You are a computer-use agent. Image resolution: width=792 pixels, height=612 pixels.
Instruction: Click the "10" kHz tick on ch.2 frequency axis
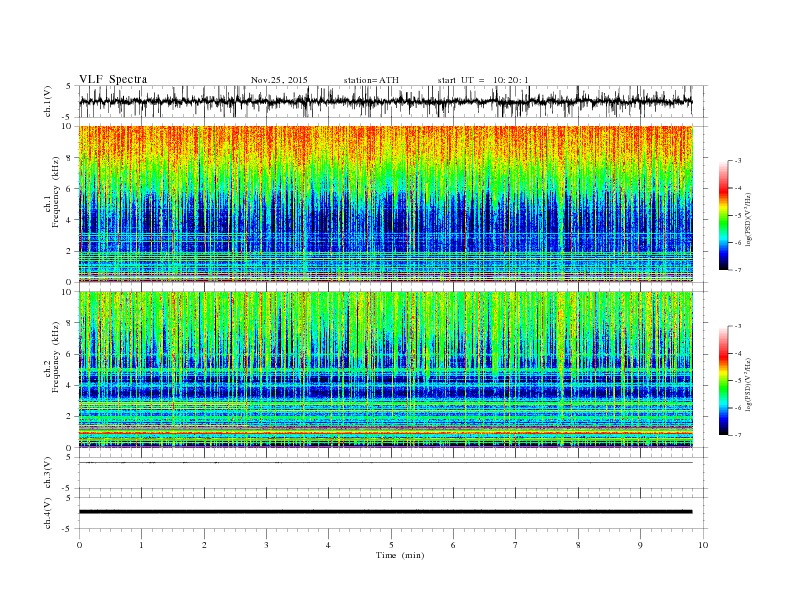coord(68,292)
